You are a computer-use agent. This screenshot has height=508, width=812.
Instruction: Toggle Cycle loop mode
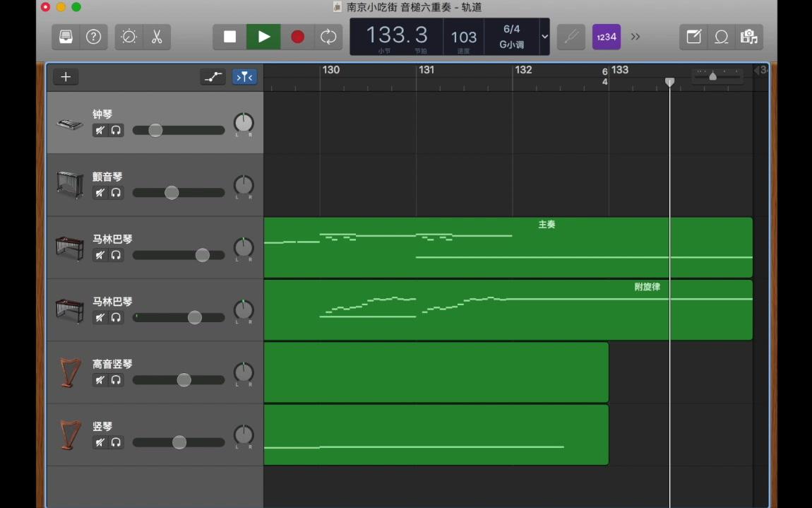[x=328, y=37]
